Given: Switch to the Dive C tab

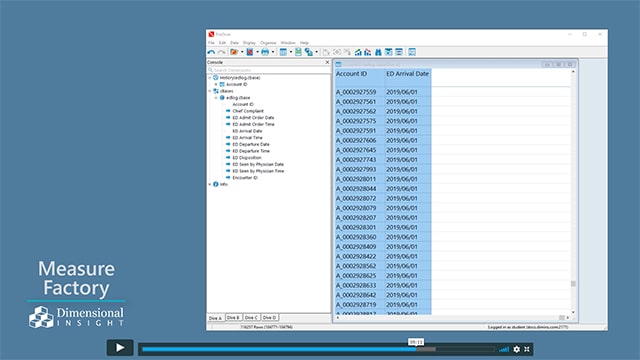Looking at the screenshot, I should click(252, 317).
